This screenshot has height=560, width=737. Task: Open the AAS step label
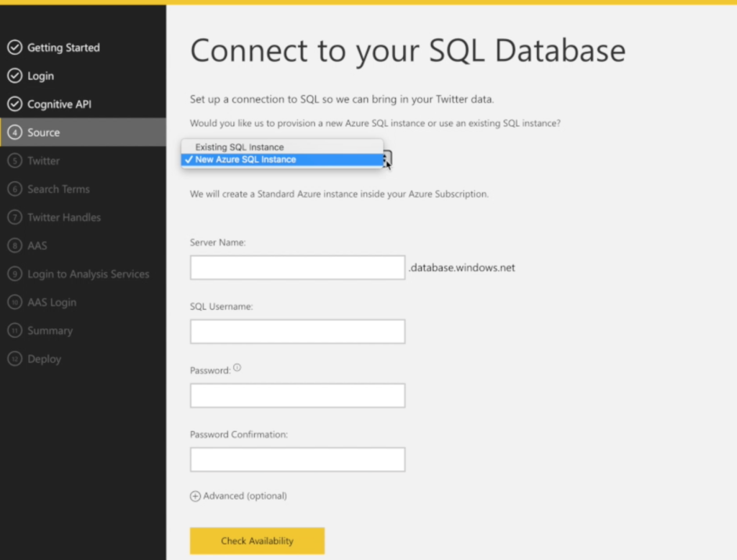[x=37, y=245]
